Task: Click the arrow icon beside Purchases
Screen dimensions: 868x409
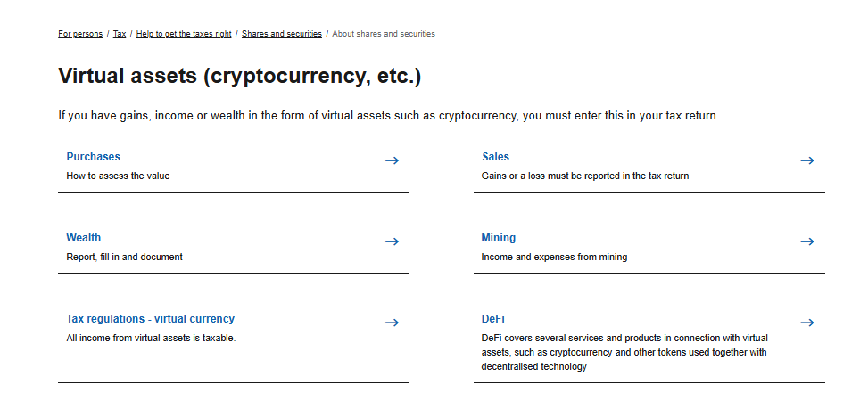Action: pyautogui.click(x=392, y=160)
